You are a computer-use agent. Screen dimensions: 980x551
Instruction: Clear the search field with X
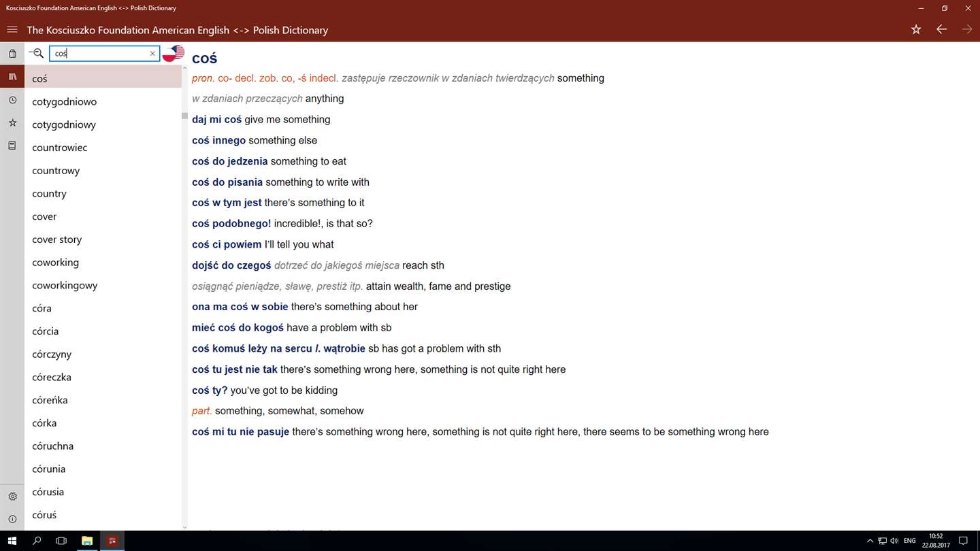152,54
